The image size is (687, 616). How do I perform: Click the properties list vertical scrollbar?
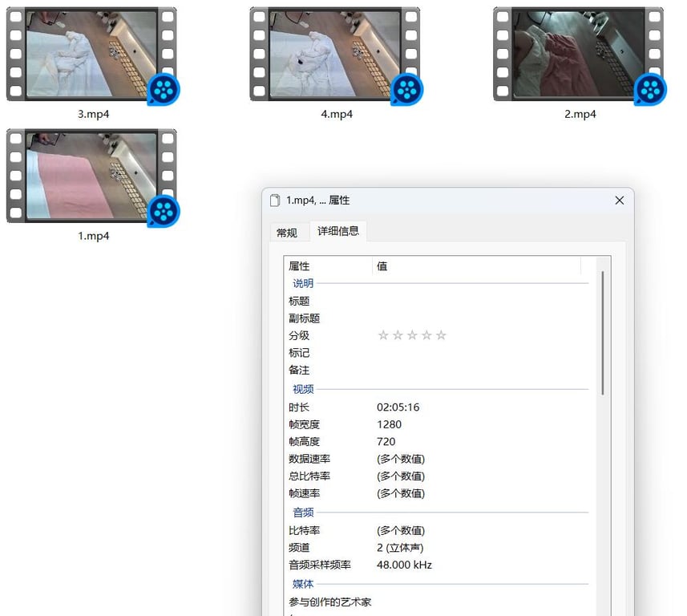tap(603, 333)
